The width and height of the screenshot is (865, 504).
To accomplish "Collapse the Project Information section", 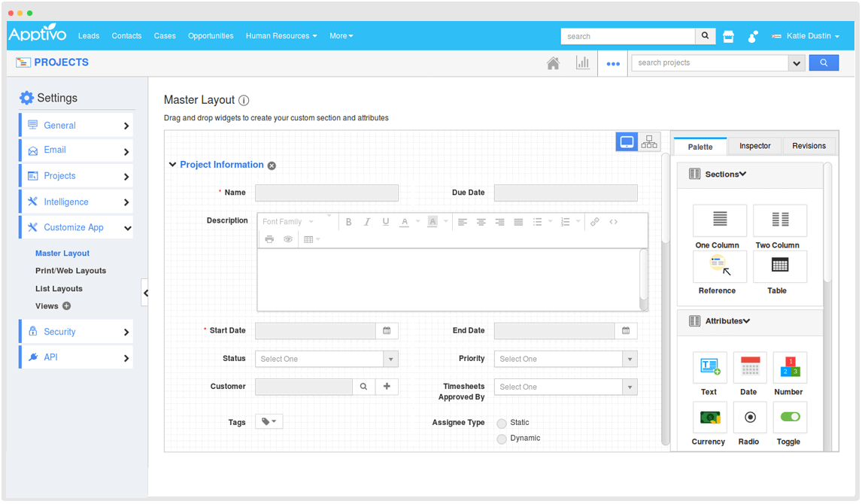I will pyautogui.click(x=173, y=165).
